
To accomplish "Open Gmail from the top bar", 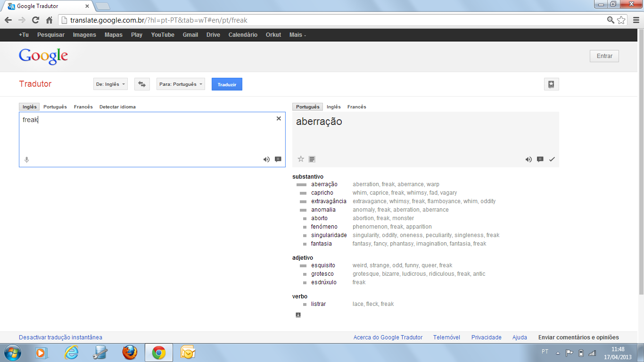I will click(190, 35).
